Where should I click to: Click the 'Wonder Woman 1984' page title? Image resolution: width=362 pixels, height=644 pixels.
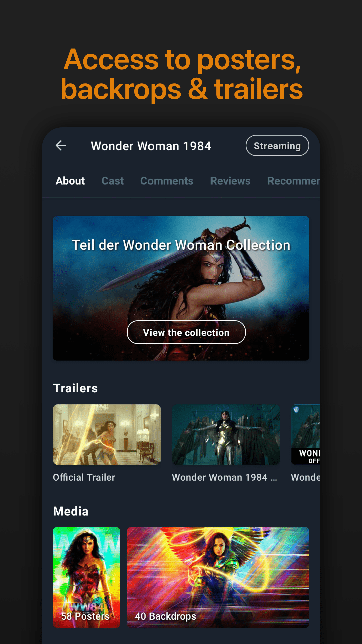151,146
